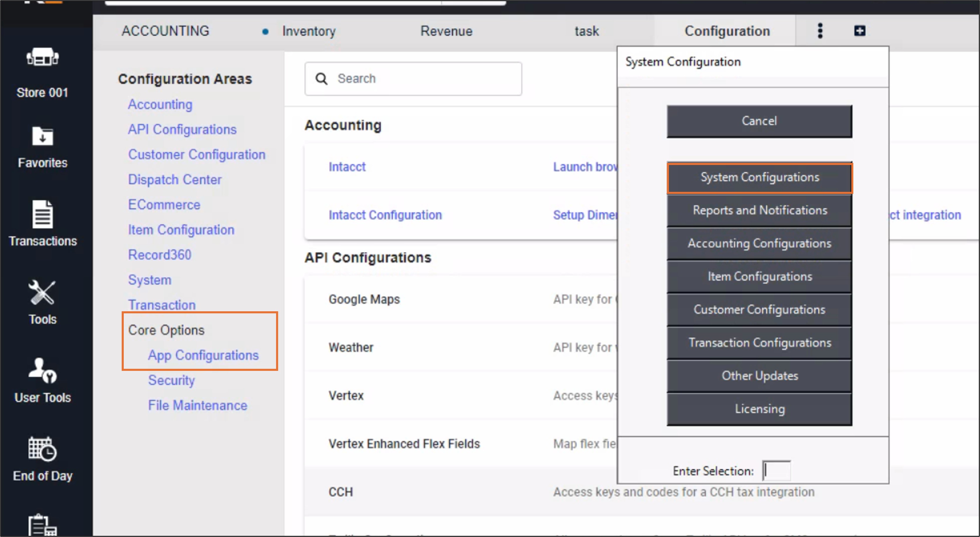Select Licensing in System Configuration menu
The image size is (980, 537).
pos(759,409)
